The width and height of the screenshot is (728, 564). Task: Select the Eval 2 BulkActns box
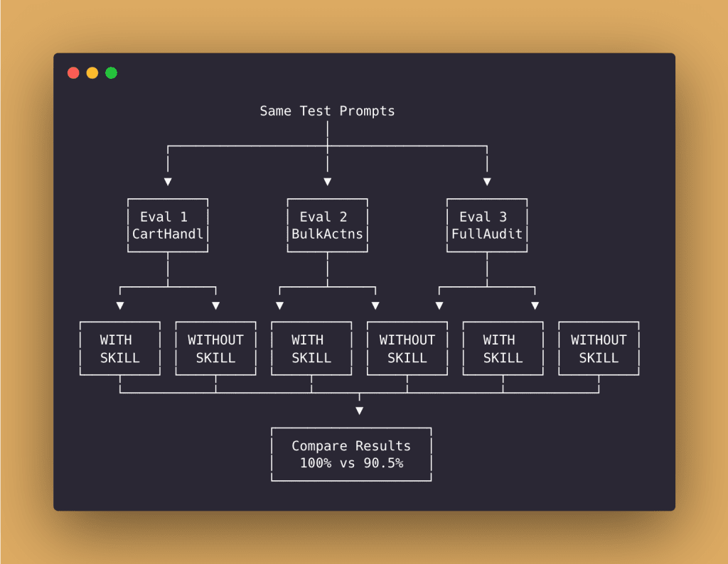[327, 225]
